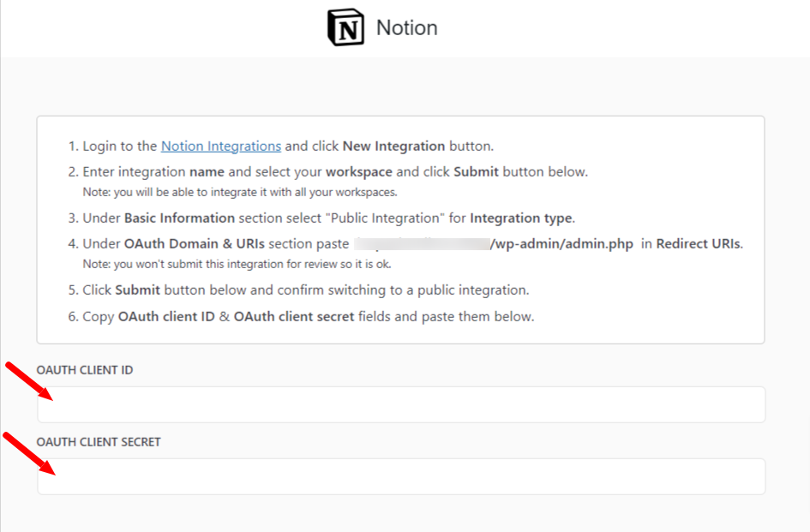
Task: Select the 'New Integration' bold text
Action: coord(393,146)
